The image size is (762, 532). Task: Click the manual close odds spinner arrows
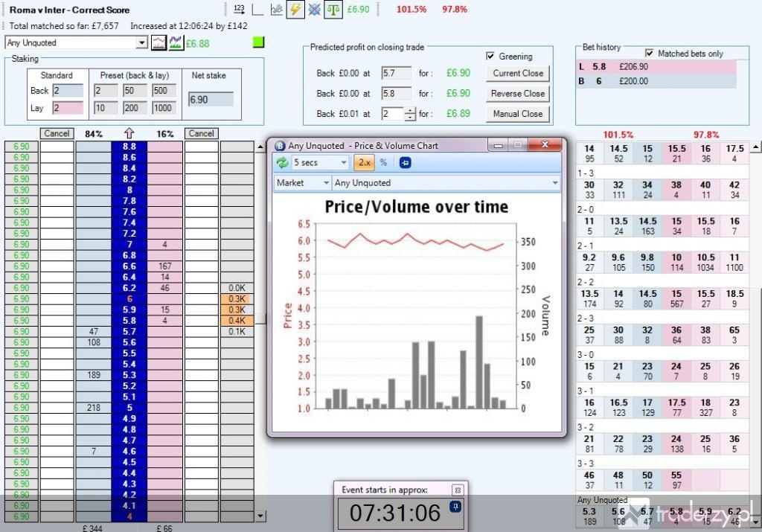(x=411, y=114)
